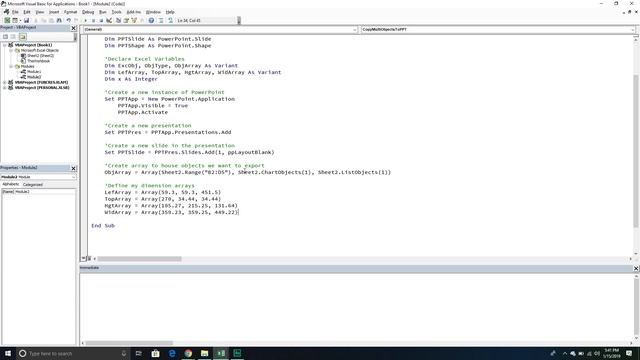
Task: Open Task View from taskbar
Action: [139, 353]
